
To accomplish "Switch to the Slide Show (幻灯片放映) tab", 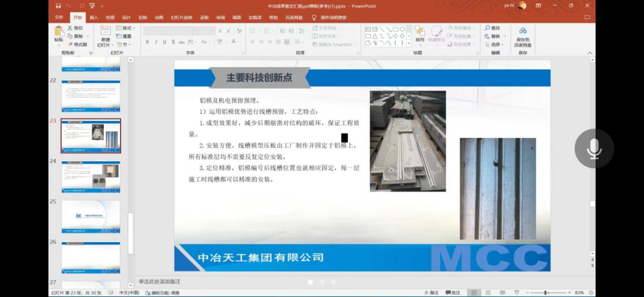I will point(181,17).
